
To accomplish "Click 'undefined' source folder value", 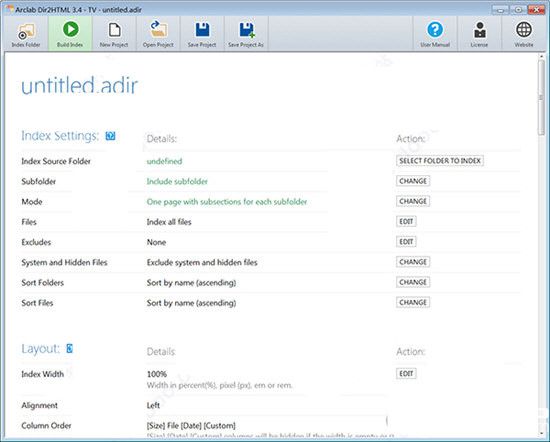I will pyautogui.click(x=164, y=161).
